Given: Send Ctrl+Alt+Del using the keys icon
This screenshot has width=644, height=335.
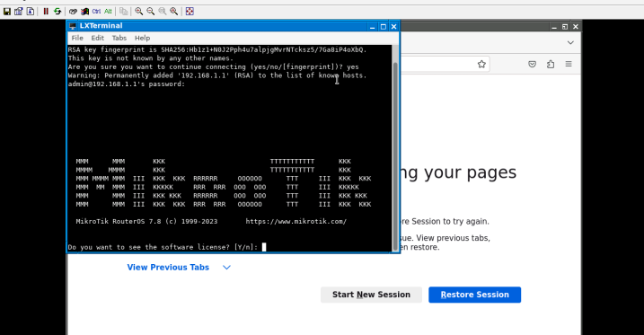Looking at the screenshot, I should tap(73, 12).
